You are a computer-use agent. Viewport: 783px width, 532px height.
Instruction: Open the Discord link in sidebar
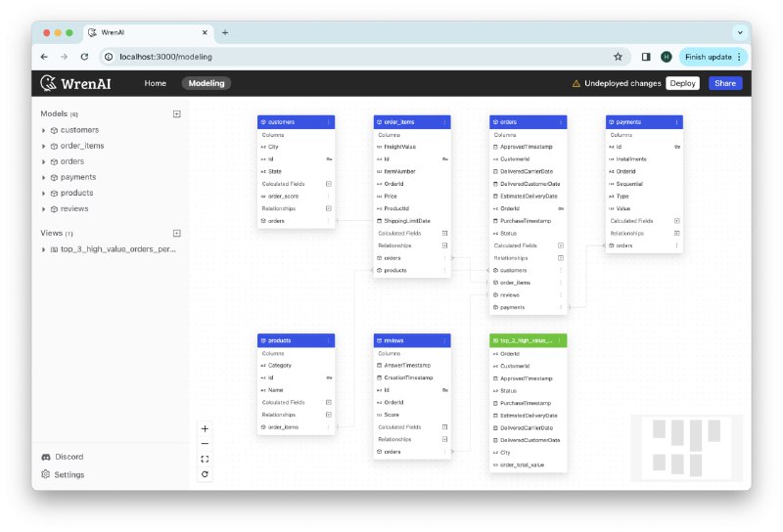[x=63, y=457]
